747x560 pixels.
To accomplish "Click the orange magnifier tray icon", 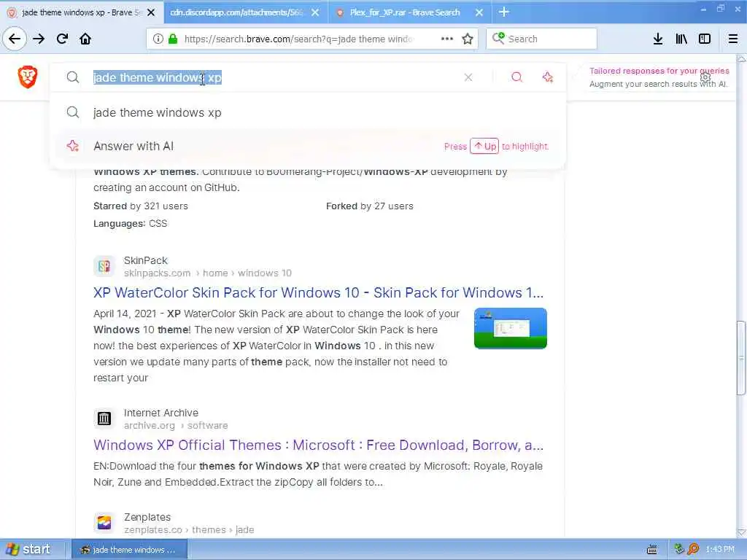I will tap(693, 549).
